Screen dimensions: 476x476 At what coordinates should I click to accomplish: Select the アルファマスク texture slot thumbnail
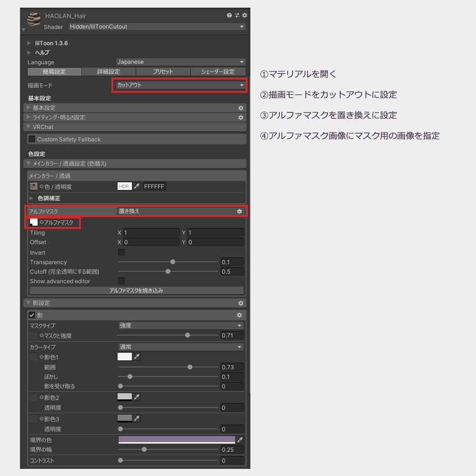point(34,222)
